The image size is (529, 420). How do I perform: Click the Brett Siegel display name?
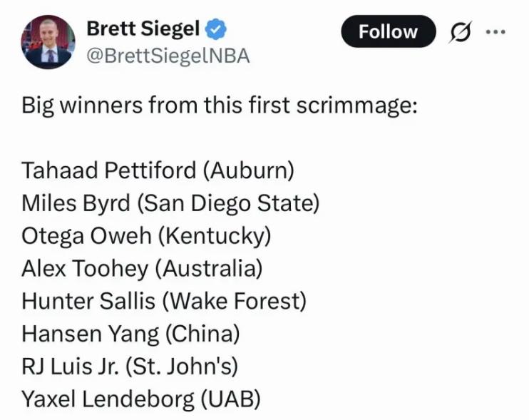click(x=143, y=29)
